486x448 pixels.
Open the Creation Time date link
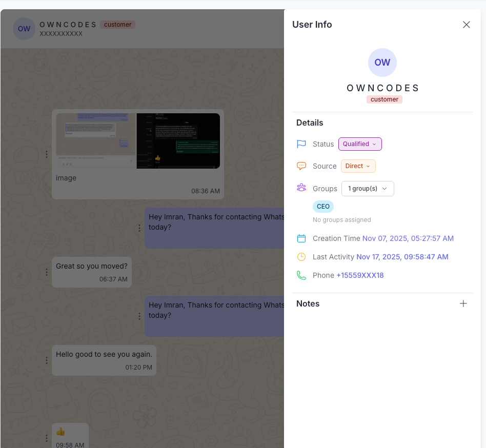tap(408, 238)
